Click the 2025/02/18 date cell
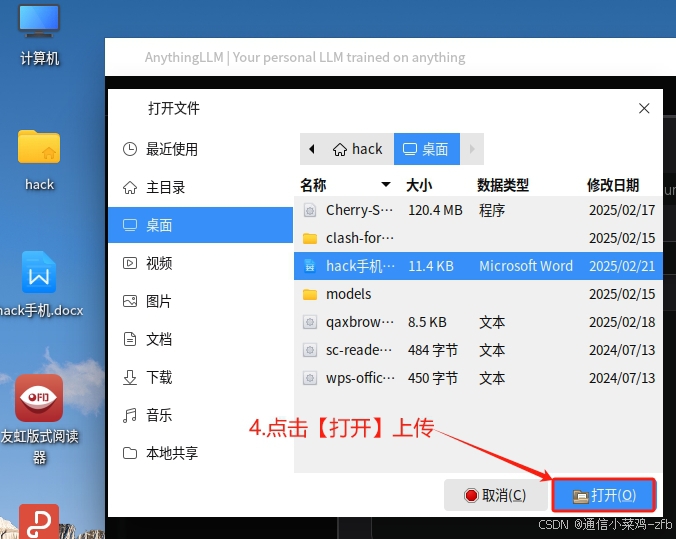Viewport: 676px width, 539px height. pos(622,322)
